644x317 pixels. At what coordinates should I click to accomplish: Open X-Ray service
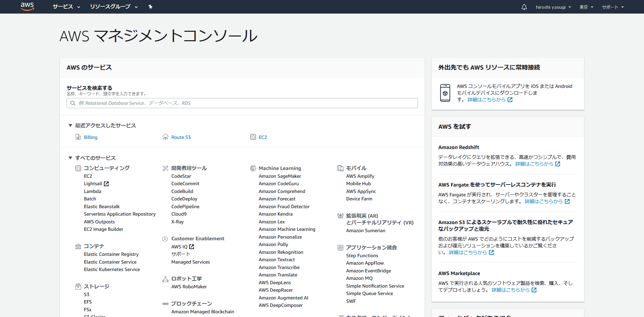coord(178,222)
